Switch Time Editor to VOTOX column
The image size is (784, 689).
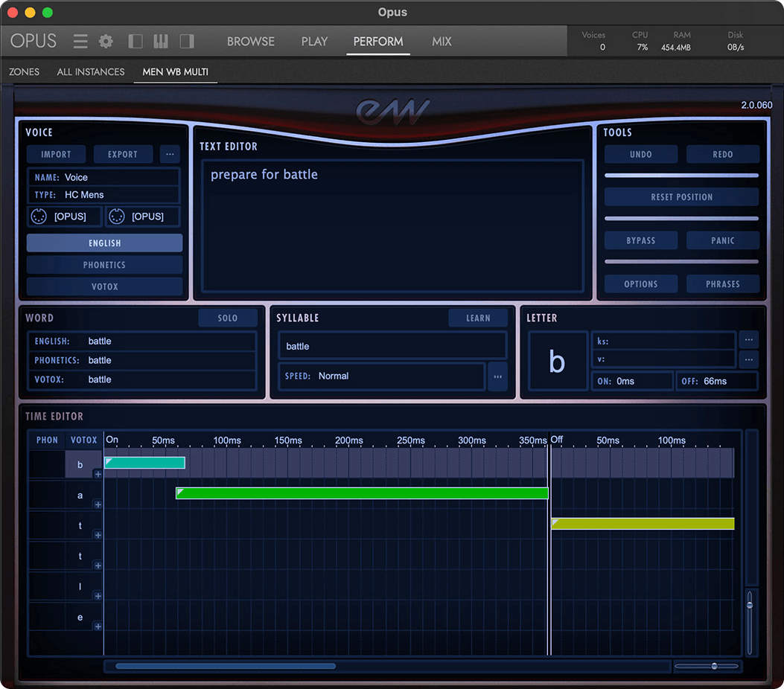pyautogui.click(x=83, y=440)
